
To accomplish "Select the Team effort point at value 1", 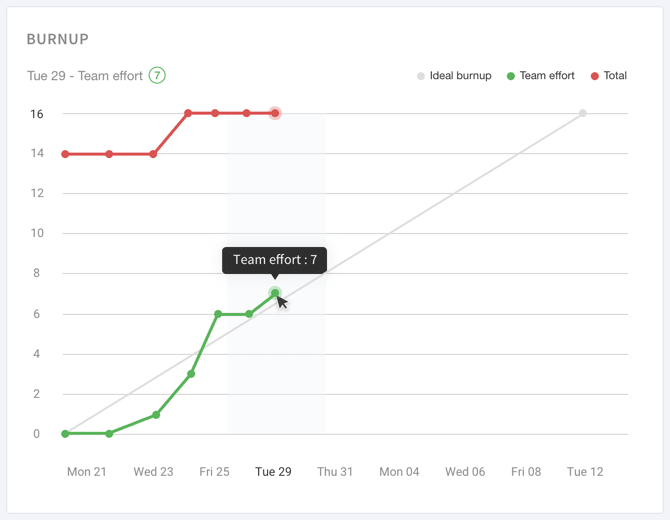I will coord(157,414).
